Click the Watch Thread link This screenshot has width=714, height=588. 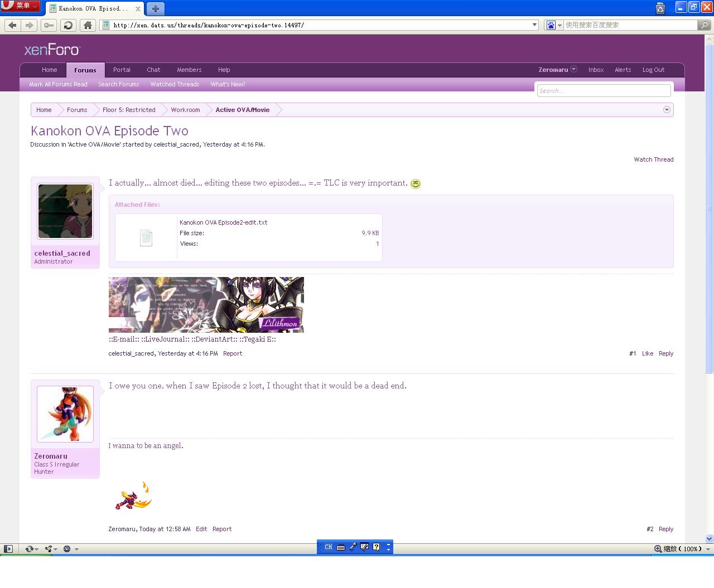[653, 159]
